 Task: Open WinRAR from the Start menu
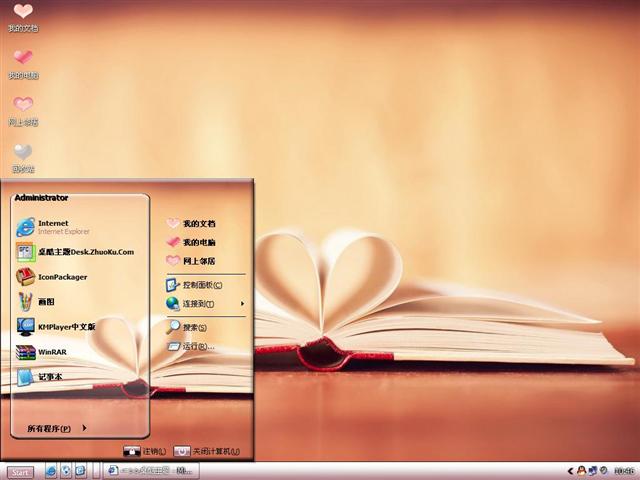41,352
